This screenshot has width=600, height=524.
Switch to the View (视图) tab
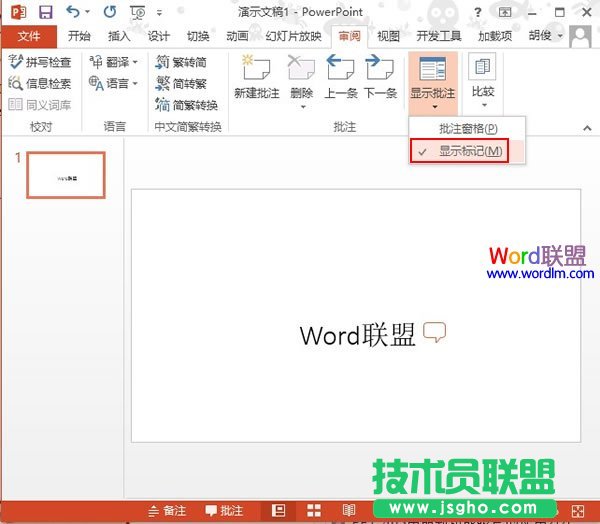click(x=388, y=36)
